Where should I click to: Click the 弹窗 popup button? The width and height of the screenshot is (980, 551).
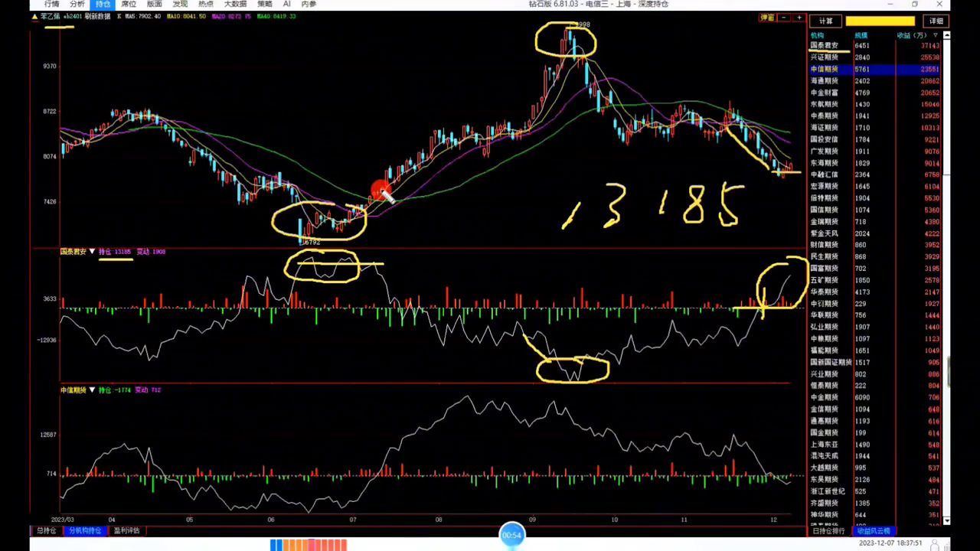767,18
